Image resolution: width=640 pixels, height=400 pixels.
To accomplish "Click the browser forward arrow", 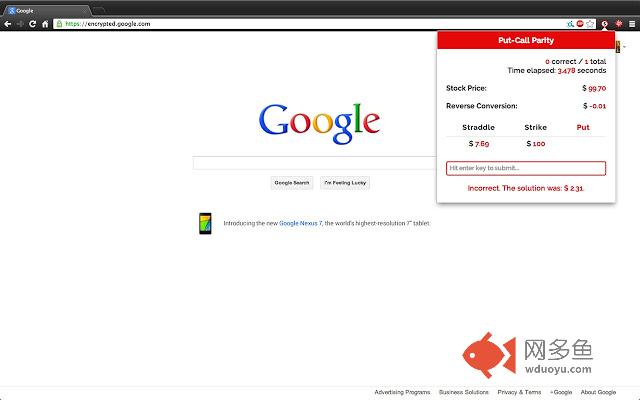I will click(x=20, y=23).
